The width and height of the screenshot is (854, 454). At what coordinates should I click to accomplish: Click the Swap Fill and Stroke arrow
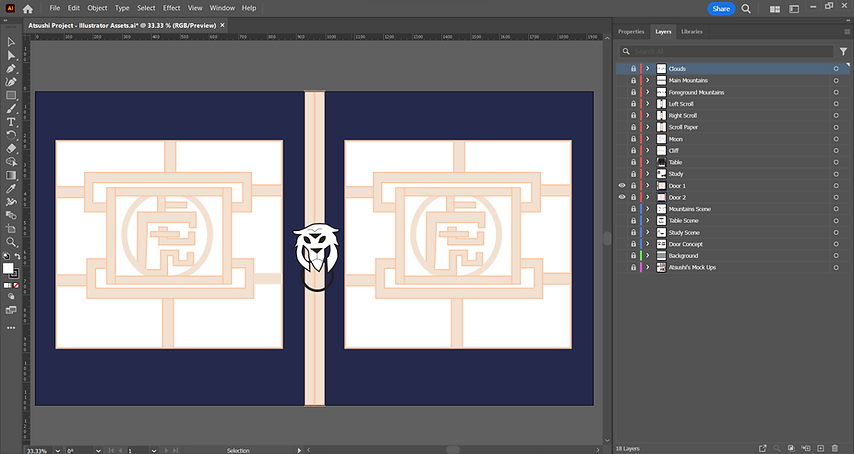point(17,256)
